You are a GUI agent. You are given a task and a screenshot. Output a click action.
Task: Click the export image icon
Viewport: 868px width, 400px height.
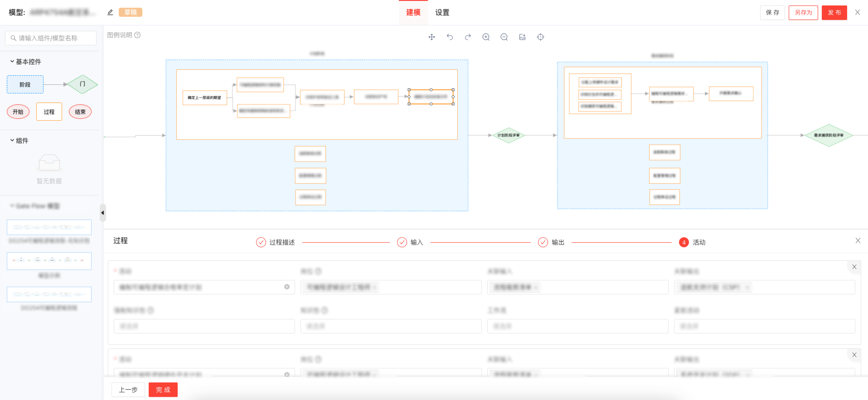point(522,37)
